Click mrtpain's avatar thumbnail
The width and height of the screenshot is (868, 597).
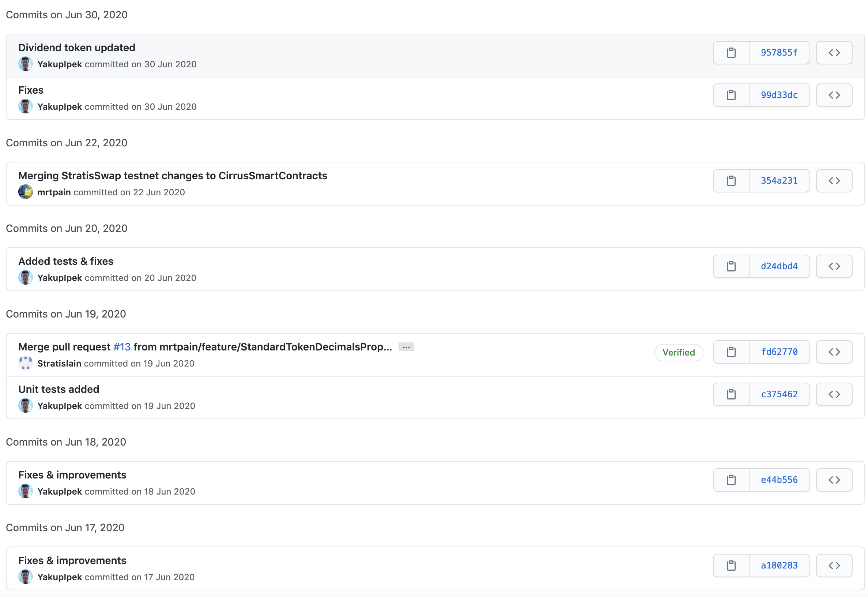(x=26, y=192)
